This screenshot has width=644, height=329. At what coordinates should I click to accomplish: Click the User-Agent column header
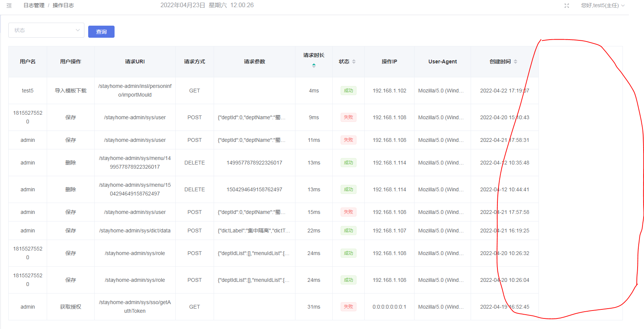click(x=442, y=61)
